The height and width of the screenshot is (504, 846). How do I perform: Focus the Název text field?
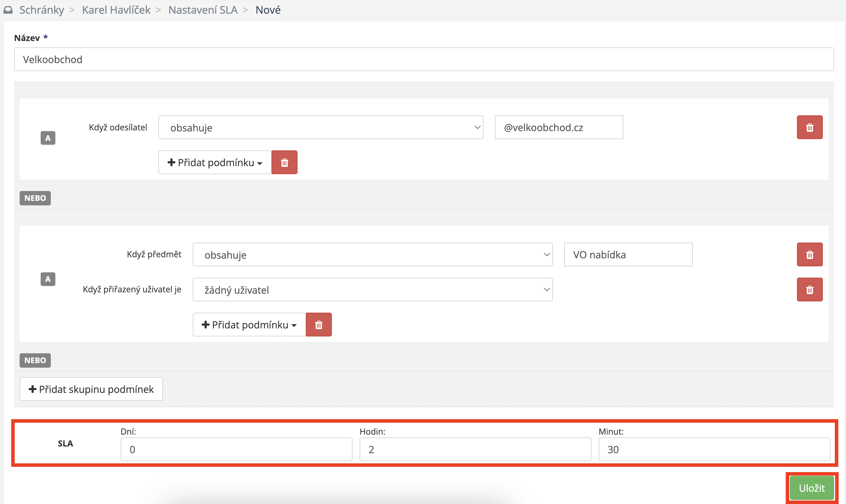point(423,60)
